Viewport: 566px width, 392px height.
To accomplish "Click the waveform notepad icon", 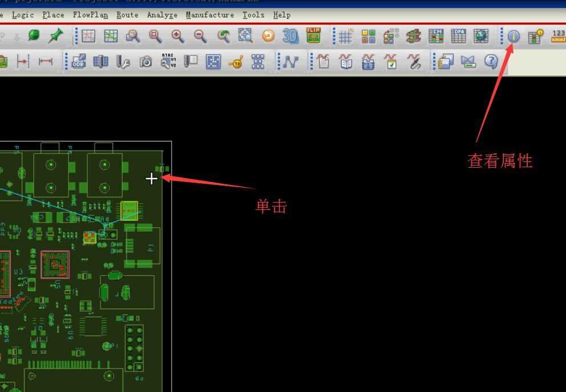I will click(323, 62).
